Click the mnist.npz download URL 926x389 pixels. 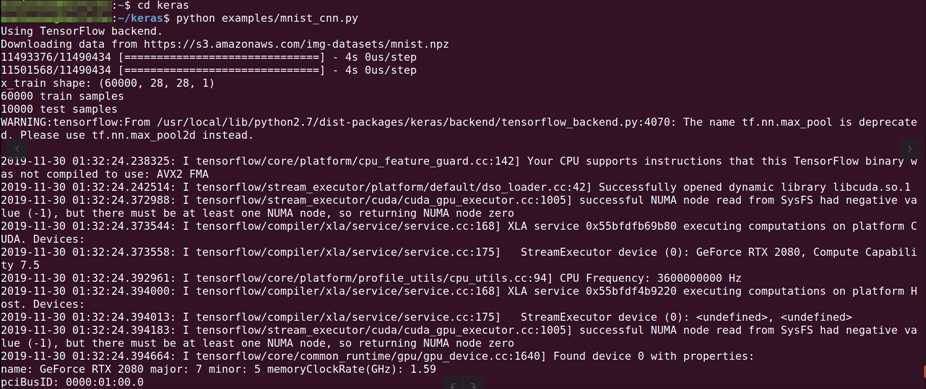click(x=296, y=44)
